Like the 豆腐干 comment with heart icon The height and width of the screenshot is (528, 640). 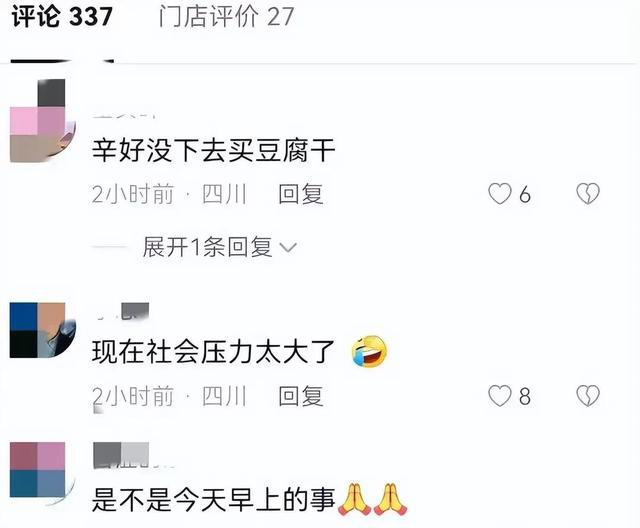coord(500,193)
